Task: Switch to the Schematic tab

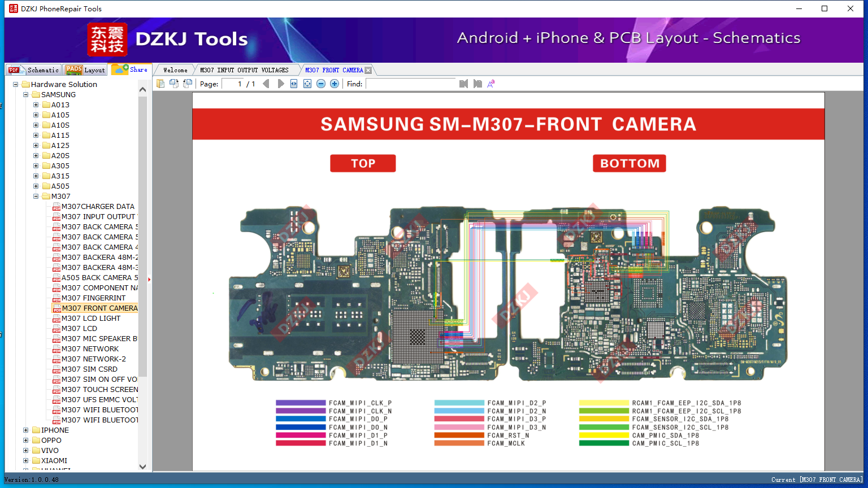Action: pos(34,70)
